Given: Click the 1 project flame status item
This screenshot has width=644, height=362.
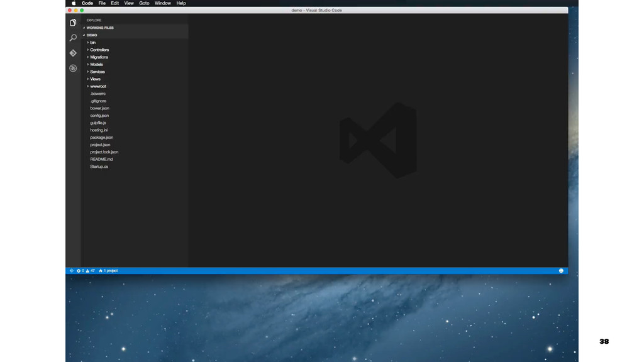Looking at the screenshot, I should (x=108, y=270).
